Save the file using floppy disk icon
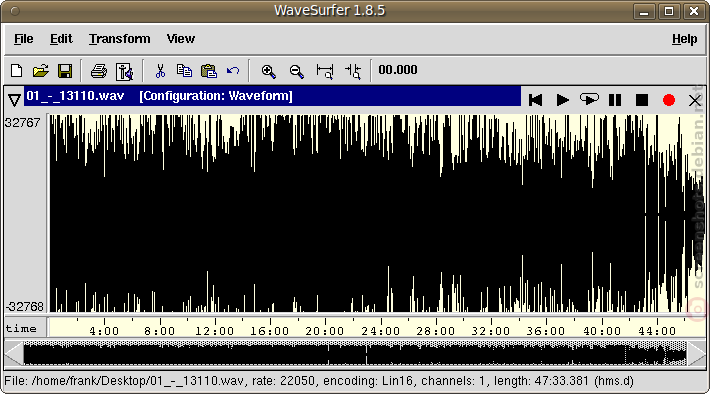 [65, 71]
